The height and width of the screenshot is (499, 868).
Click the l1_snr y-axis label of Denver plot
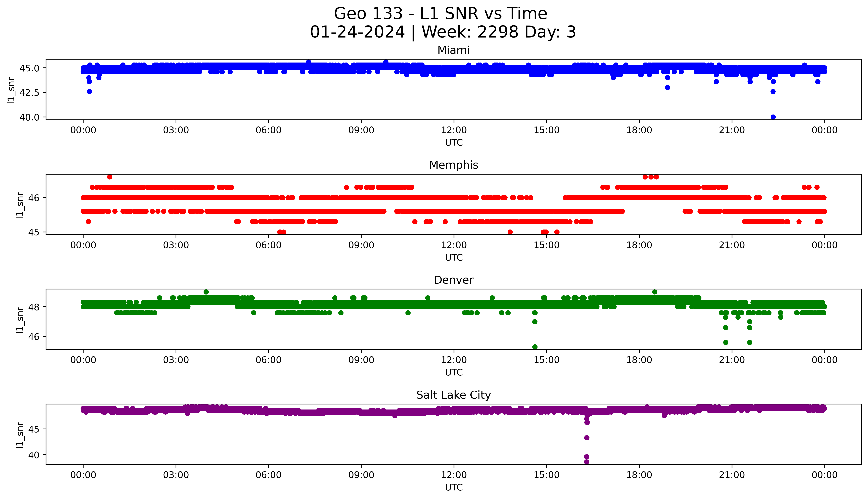pos(20,320)
